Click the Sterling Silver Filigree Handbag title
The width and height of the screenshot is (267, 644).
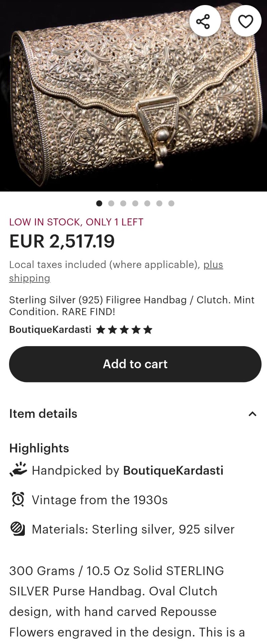[132, 306]
